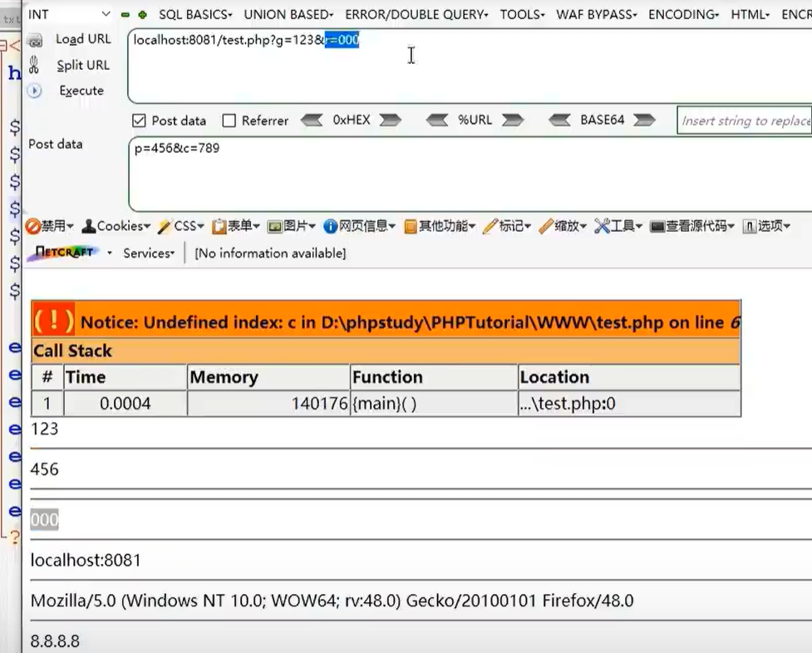
Task: Open the WAF BYPASS menu
Action: point(597,14)
